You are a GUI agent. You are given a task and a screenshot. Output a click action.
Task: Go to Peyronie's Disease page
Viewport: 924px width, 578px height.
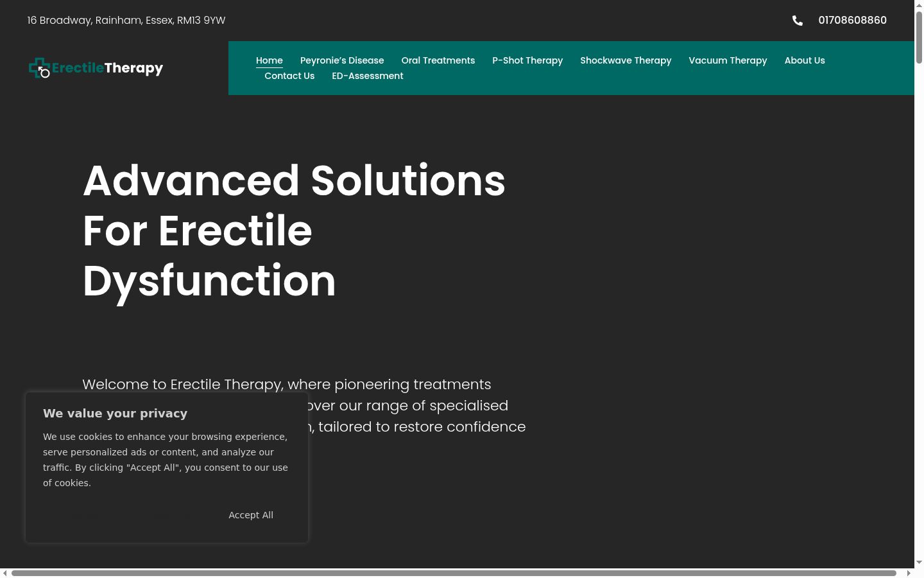(342, 60)
